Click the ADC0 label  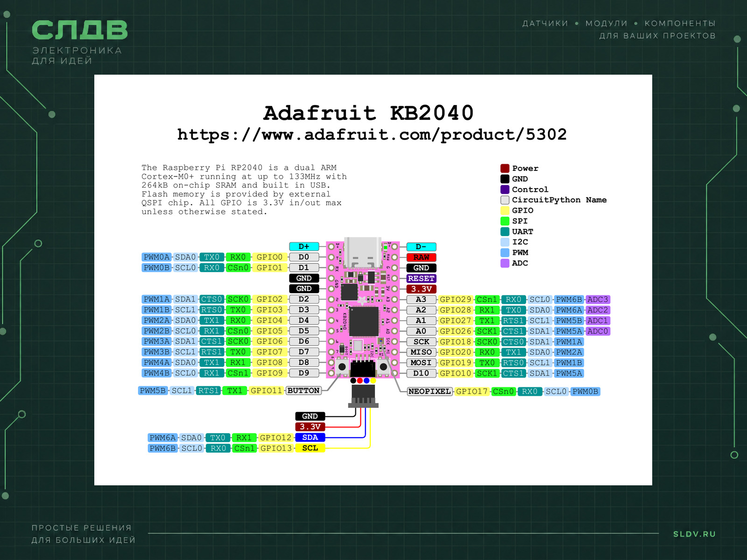point(598,331)
